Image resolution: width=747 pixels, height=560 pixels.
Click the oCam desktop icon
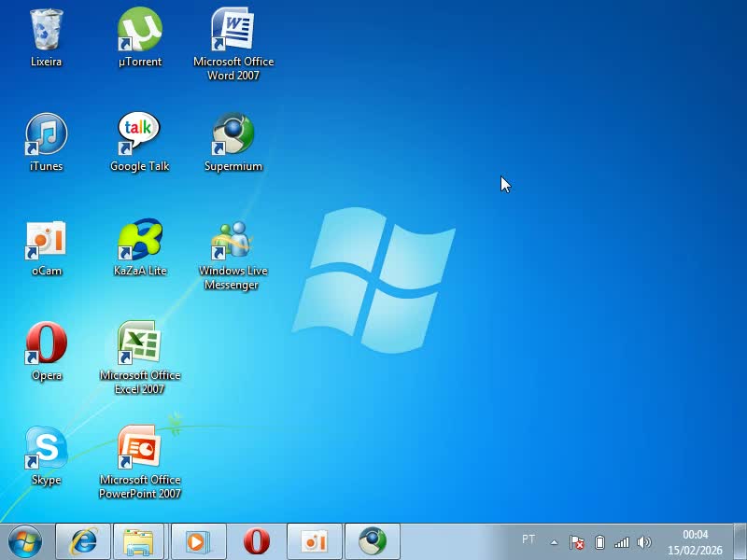click(46, 240)
